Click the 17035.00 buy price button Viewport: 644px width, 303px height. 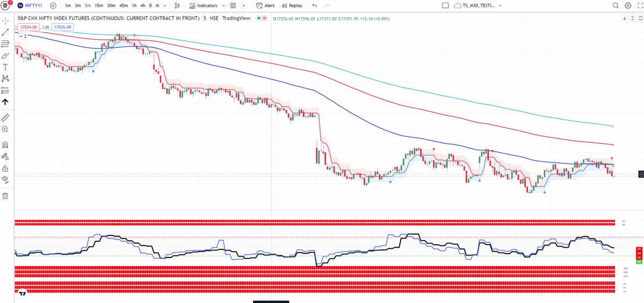point(63,26)
